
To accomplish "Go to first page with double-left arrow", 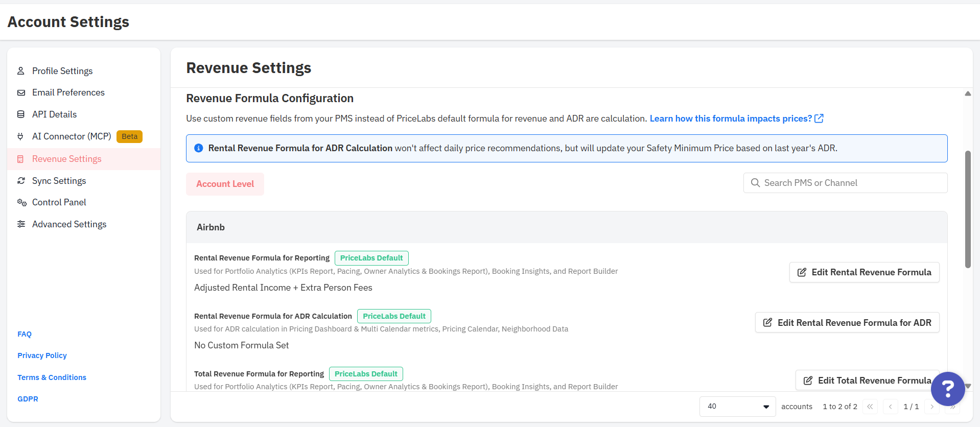I will pos(870,407).
